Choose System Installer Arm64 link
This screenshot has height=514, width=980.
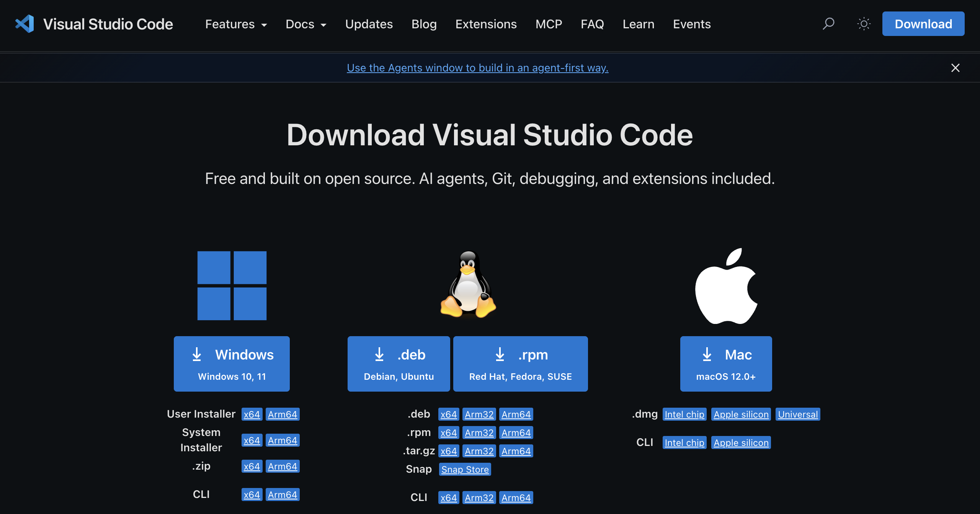283,440
